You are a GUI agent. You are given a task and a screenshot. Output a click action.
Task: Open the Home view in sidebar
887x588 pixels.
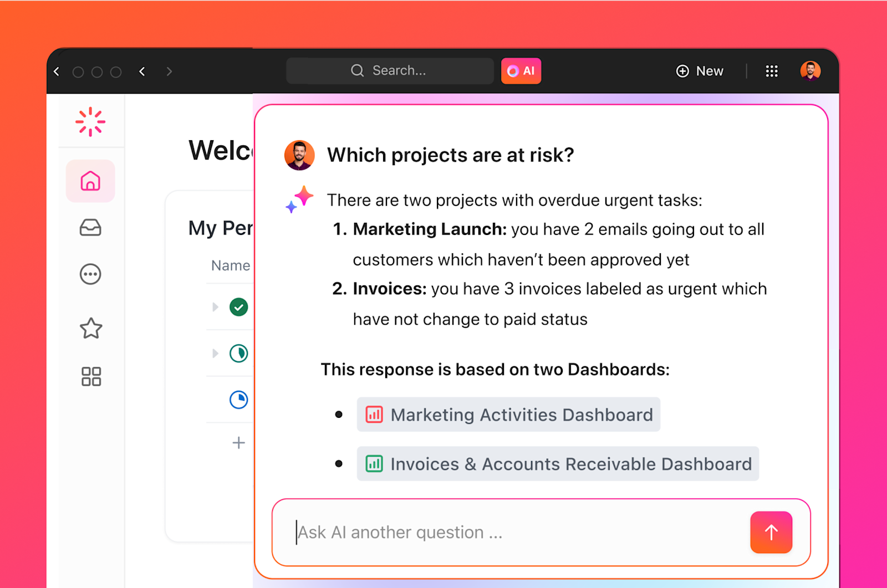point(90,181)
